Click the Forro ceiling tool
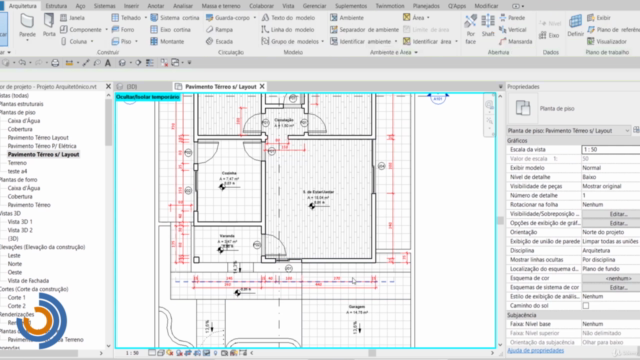This screenshot has width=640, height=360. 123,30
